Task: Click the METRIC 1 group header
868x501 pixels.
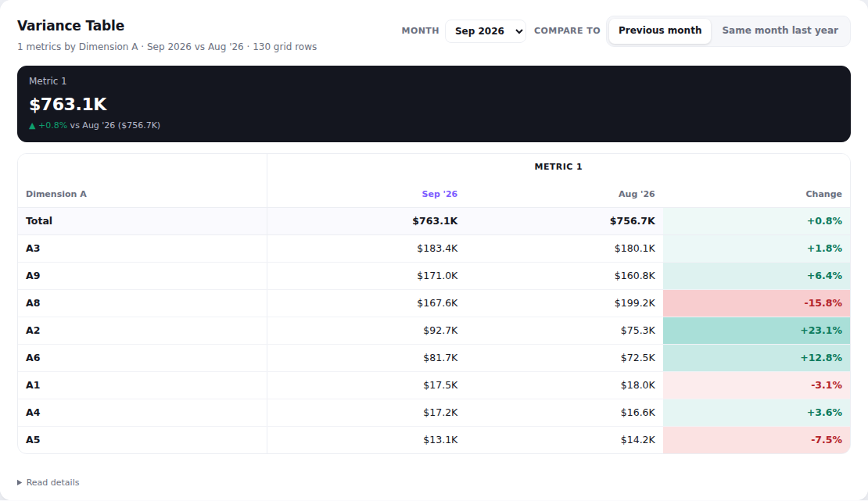Action: (558, 166)
